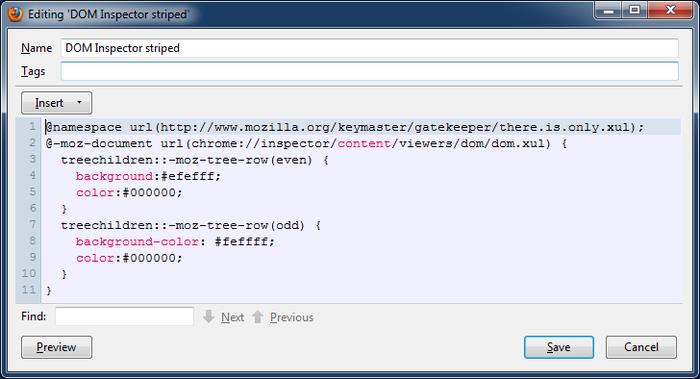Click inside the Find search box
Screen dimensions: 700x379
(x=125, y=317)
